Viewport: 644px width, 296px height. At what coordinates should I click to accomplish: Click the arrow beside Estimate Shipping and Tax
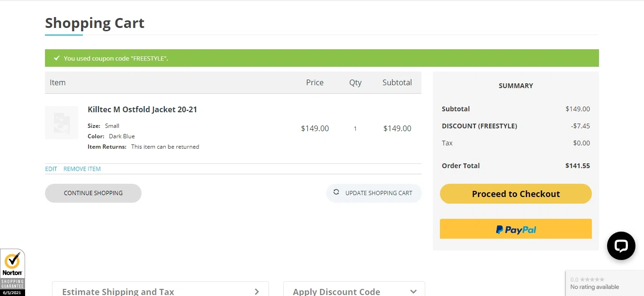click(257, 292)
